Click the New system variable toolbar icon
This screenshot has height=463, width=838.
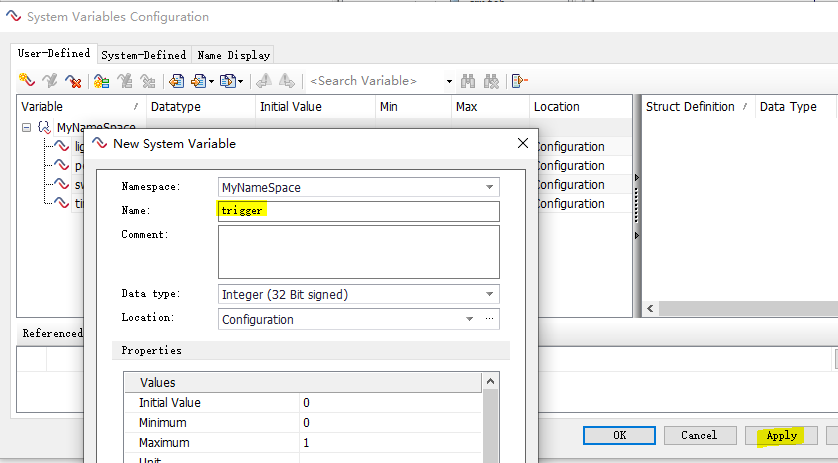[x=27, y=81]
